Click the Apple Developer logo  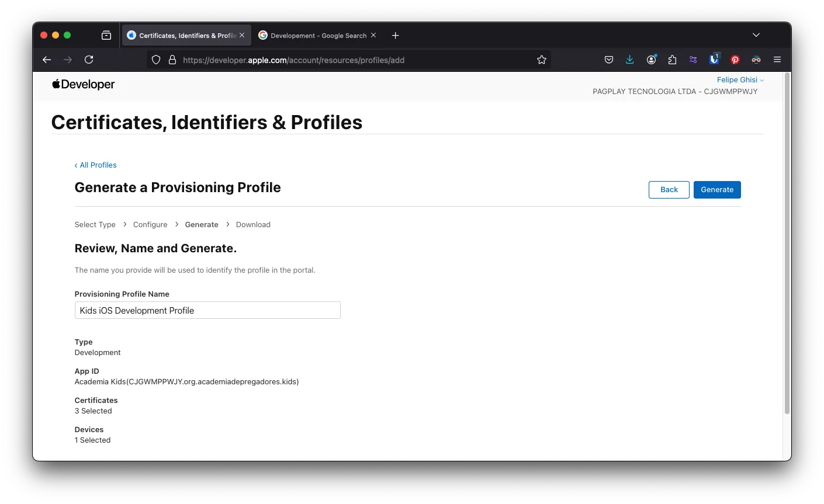click(x=83, y=84)
